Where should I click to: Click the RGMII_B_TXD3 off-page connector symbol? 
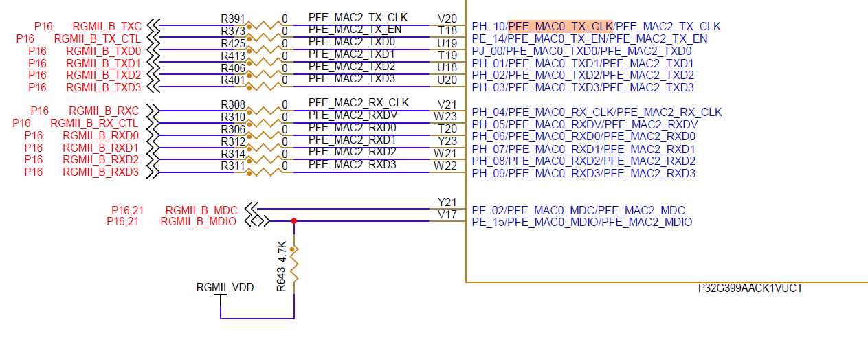[153, 87]
